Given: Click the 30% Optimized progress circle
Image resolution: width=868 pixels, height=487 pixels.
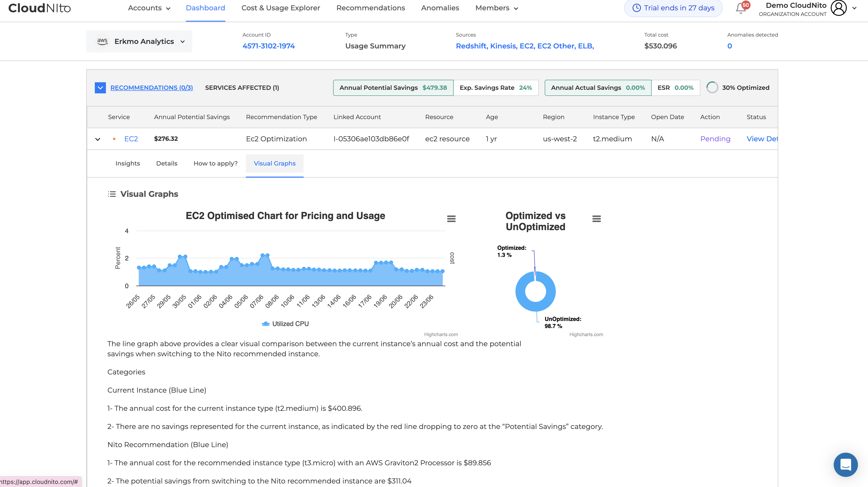Looking at the screenshot, I should tap(712, 88).
